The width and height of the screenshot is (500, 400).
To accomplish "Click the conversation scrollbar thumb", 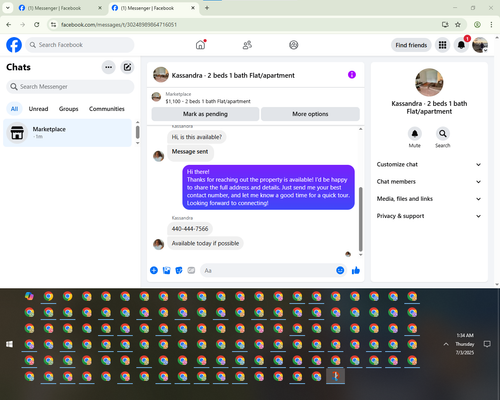I will tap(360, 219).
